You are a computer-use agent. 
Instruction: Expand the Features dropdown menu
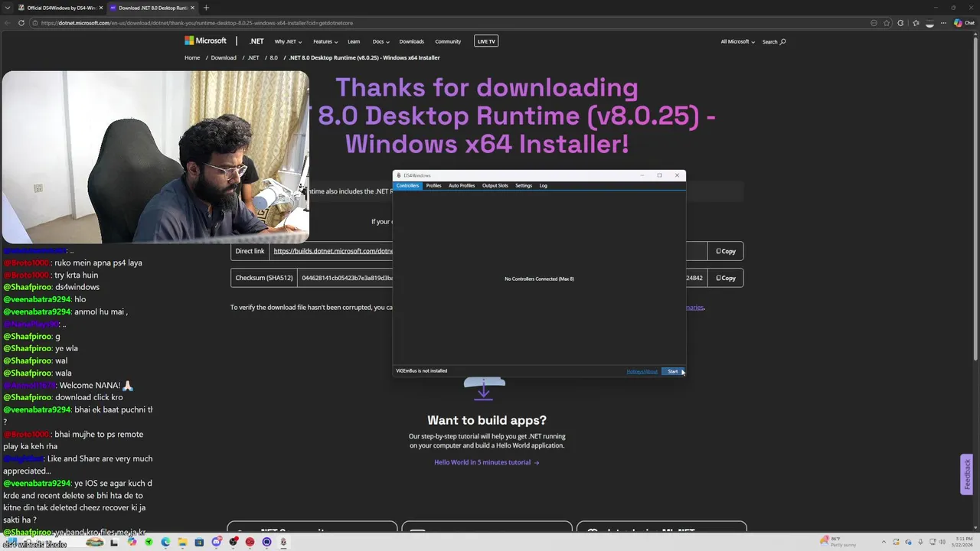[x=325, y=41]
